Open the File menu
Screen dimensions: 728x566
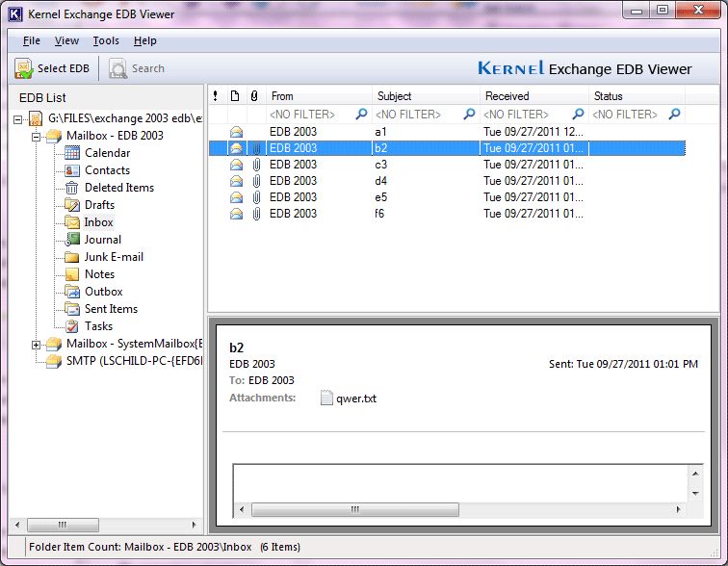[x=32, y=40]
